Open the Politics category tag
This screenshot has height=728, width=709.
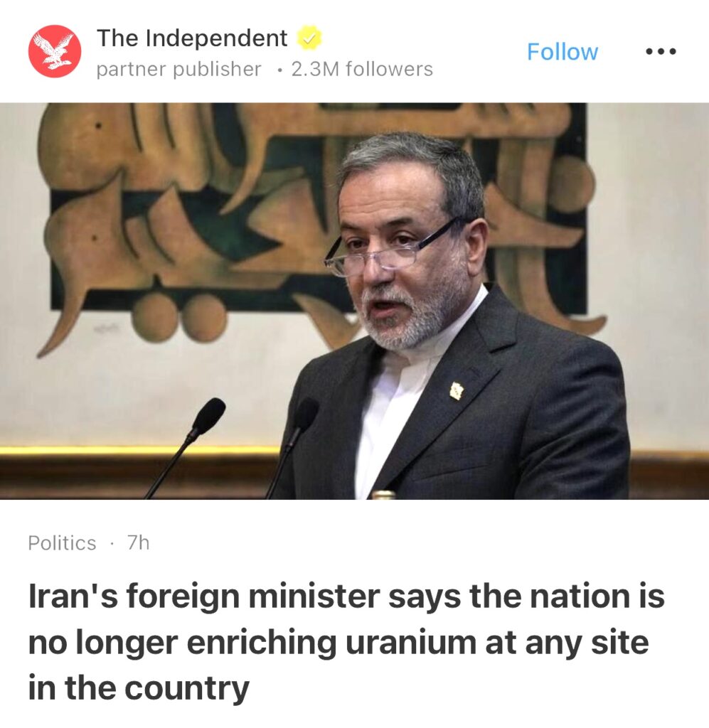(x=62, y=542)
